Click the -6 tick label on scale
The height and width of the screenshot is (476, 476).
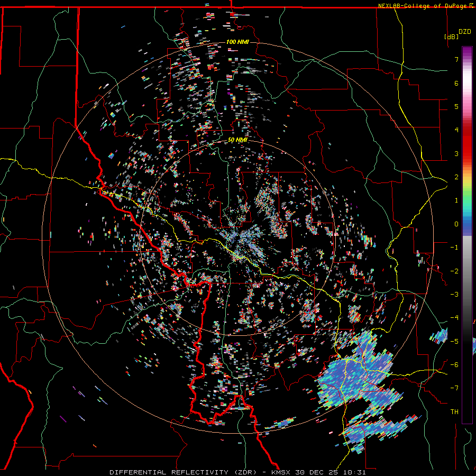pyautogui.click(x=454, y=365)
